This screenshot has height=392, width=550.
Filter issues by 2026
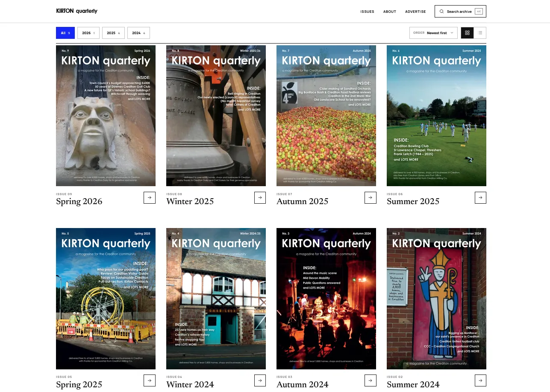pyautogui.click(x=88, y=33)
